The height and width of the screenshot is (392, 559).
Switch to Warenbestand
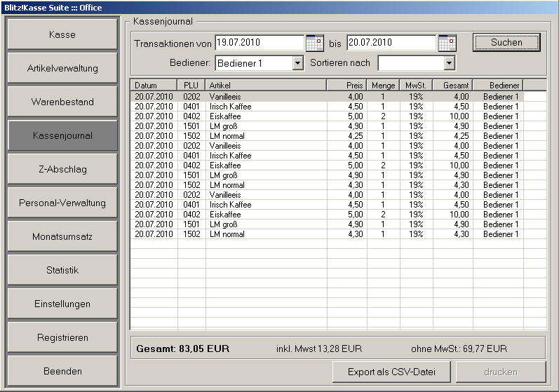62,102
